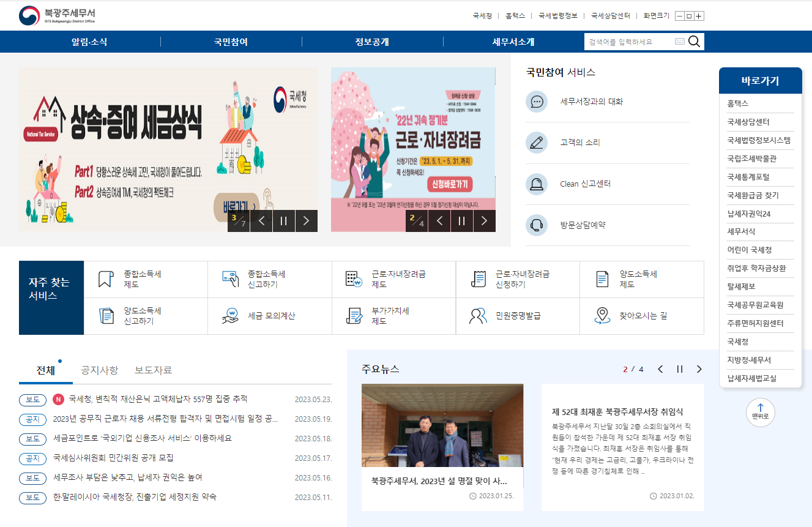Open the 국세청 top link
This screenshot has height=527, width=812.
point(482,16)
